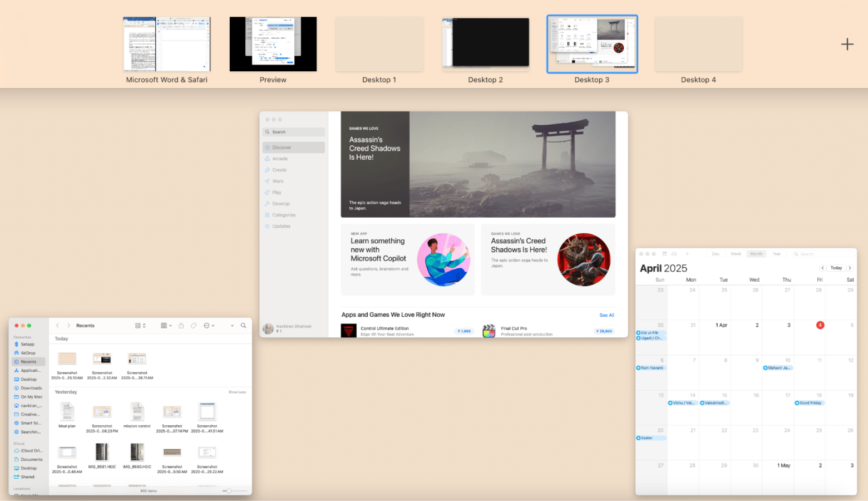Click the Finder search magnifier icon
Viewport: 868px width, 501px height.
click(243, 326)
